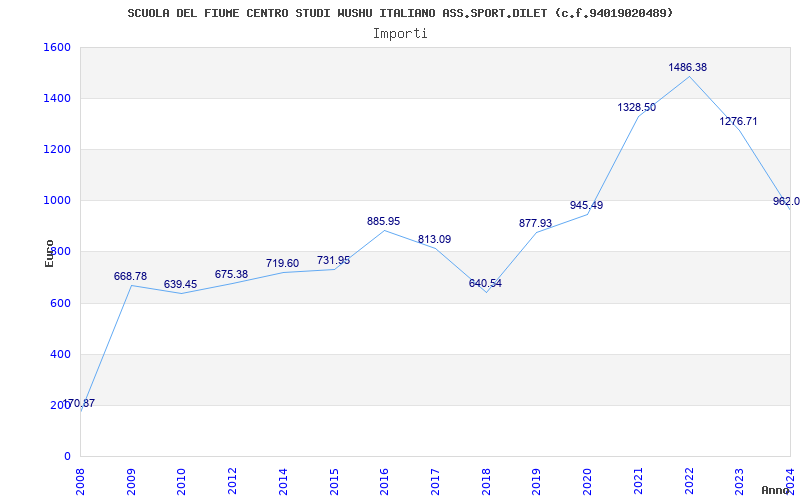The height and width of the screenshot is (500, 800).
Task: Click x-axis year 2008
Action: click(80, 481)
